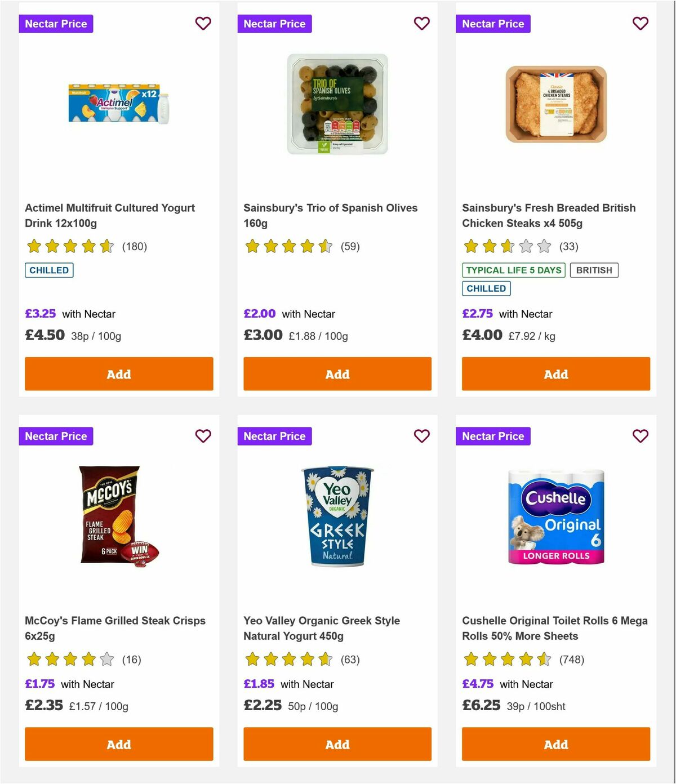Click the heart icon on Spanish Olives
This screenshot has width=676, height=784.
point(421,24)
